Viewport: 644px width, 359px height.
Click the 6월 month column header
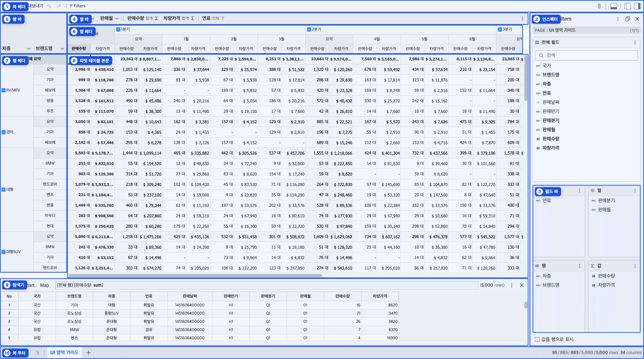click(x=472, y=39)
